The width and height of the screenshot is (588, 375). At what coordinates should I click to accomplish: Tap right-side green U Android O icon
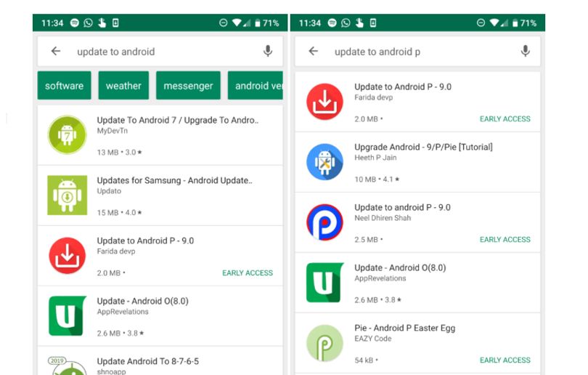point(324,283)
